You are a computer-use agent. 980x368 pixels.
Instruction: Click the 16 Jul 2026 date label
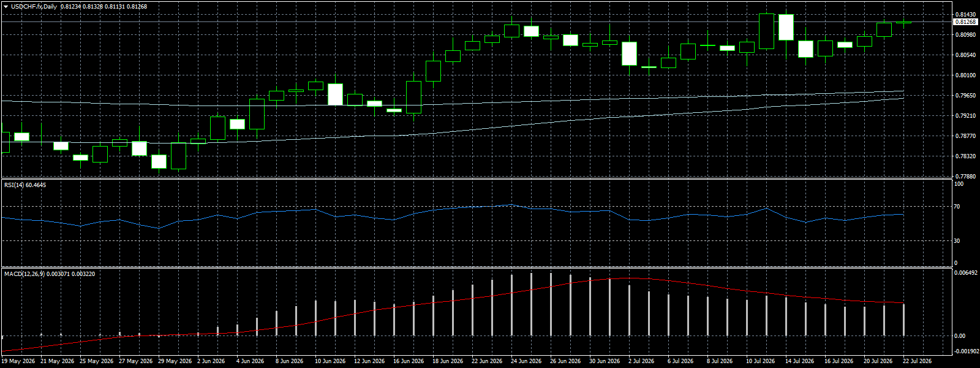click(839, 361)
